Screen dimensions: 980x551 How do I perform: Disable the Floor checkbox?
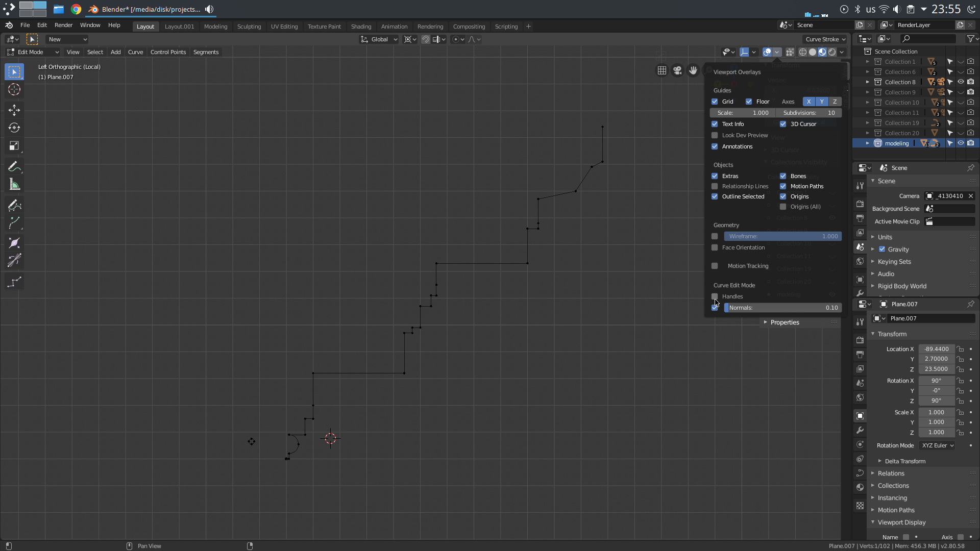[749, 102]
